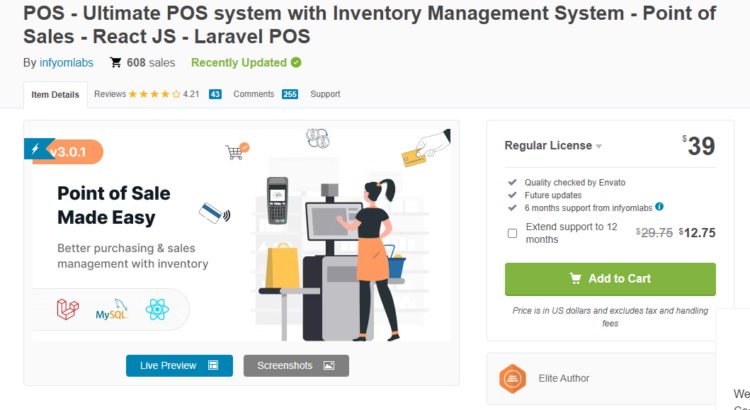Screen dimensions: 750x410
Task: Click the Recently Updated green checkmark icon
Action: (x=296, y=63)
